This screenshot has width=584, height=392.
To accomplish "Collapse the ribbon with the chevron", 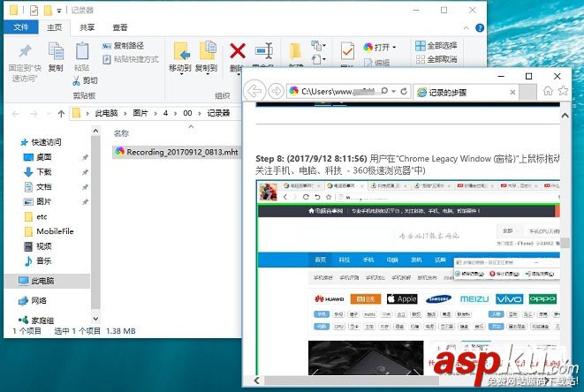I will tap(466, 28).
